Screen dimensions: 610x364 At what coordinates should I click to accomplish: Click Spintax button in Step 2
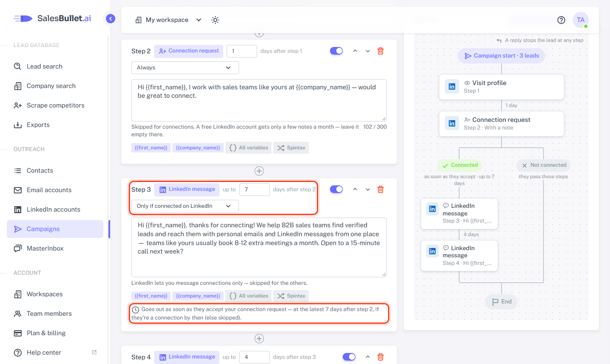tap(291, 148)
